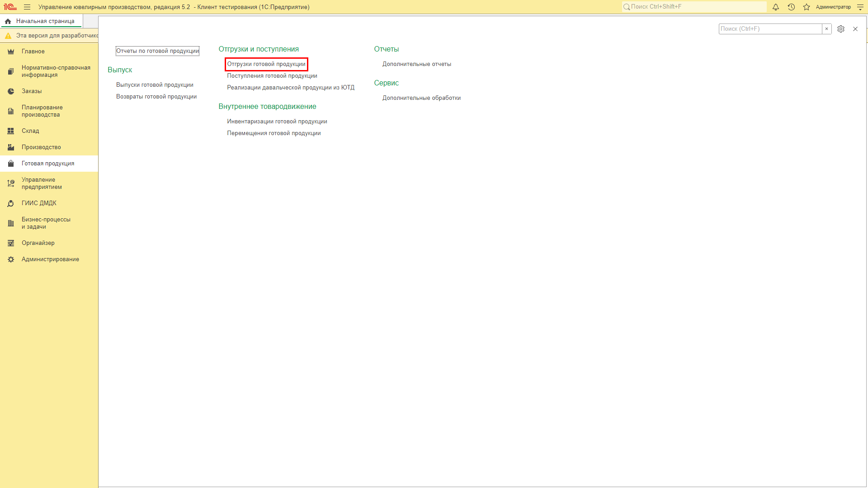Click the Внутреннее товародвижение heading
Viewport: 868px width, 488px height.
(268, 107)
